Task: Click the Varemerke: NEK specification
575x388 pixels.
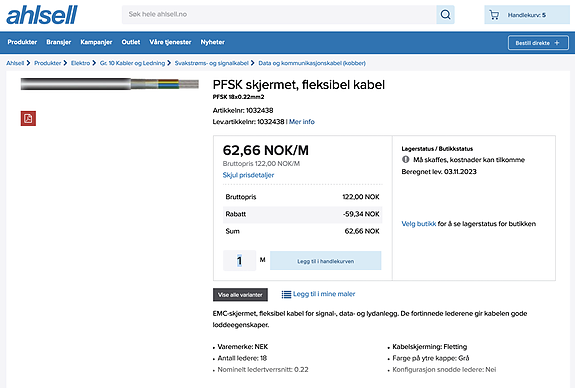Action: pos(243,347)
